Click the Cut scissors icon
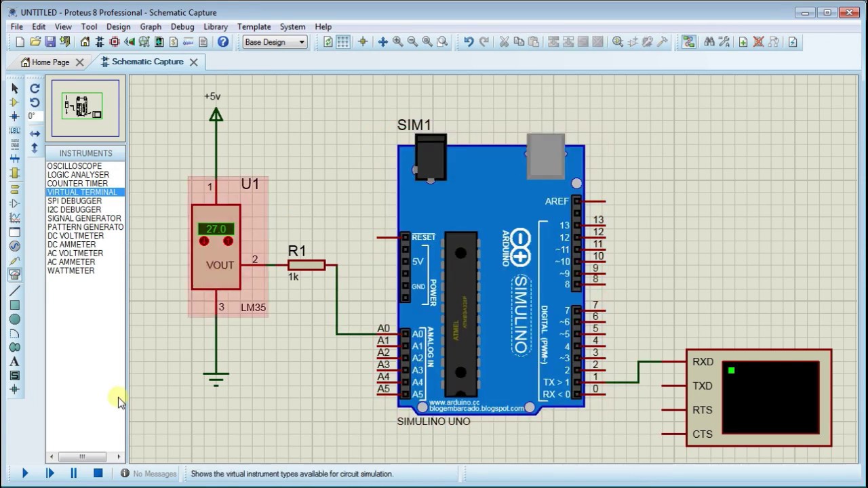Screen dimensions: 868x488 504,42
